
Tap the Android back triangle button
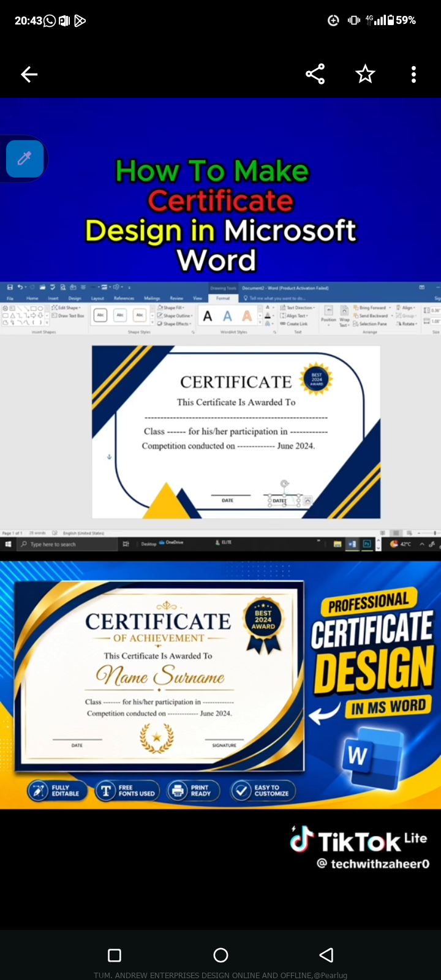[x=326, y=955]
